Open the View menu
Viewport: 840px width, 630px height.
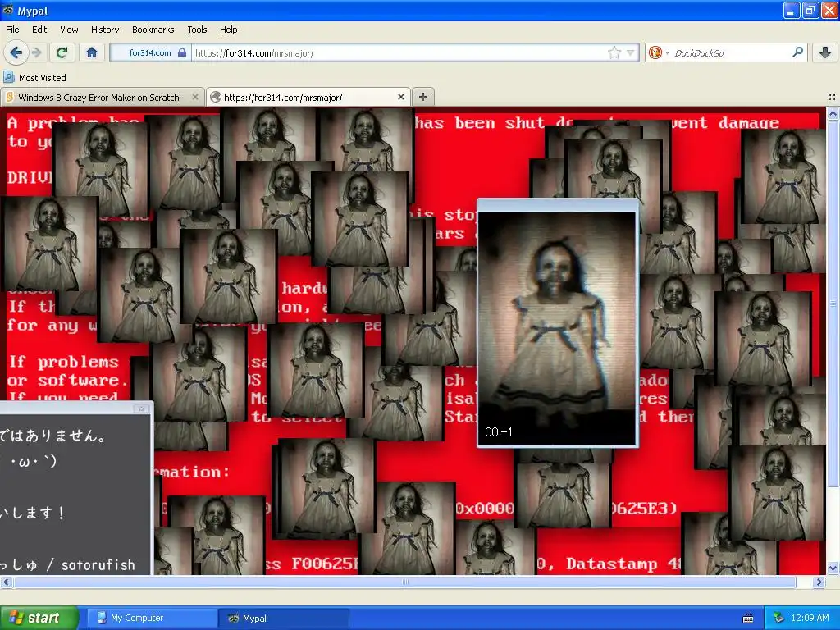(x=69, y=30)
